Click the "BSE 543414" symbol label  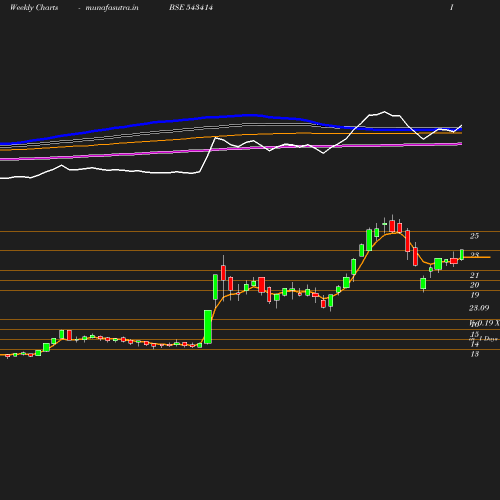(x=191, y=8)
